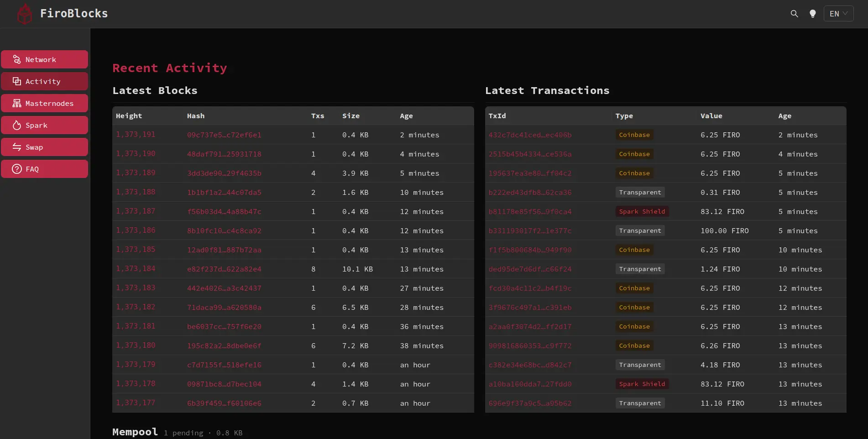Screen dimensions: 868x439
Task: Open block hash 3dd3de90…29f4635b
Action: [224, 173]
